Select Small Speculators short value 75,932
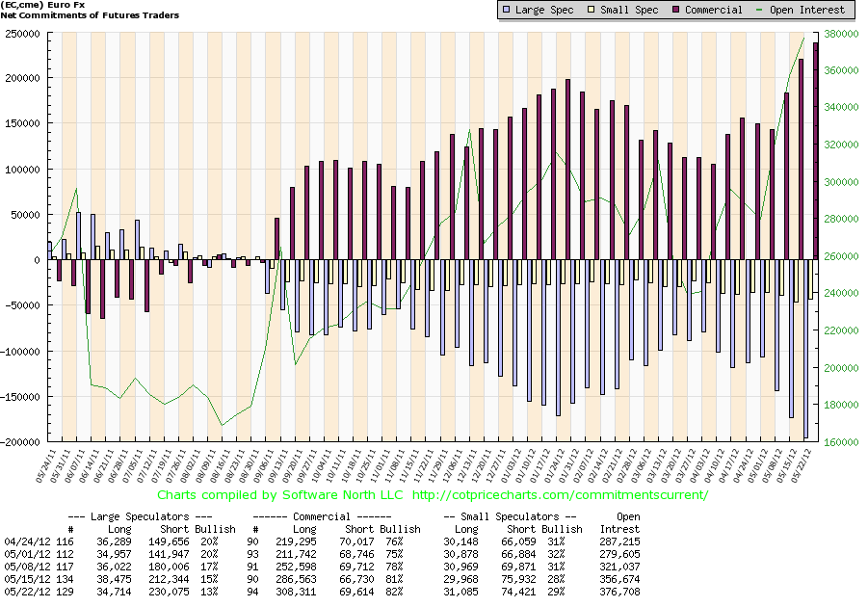The image size is (868, 607). (520, 579)
